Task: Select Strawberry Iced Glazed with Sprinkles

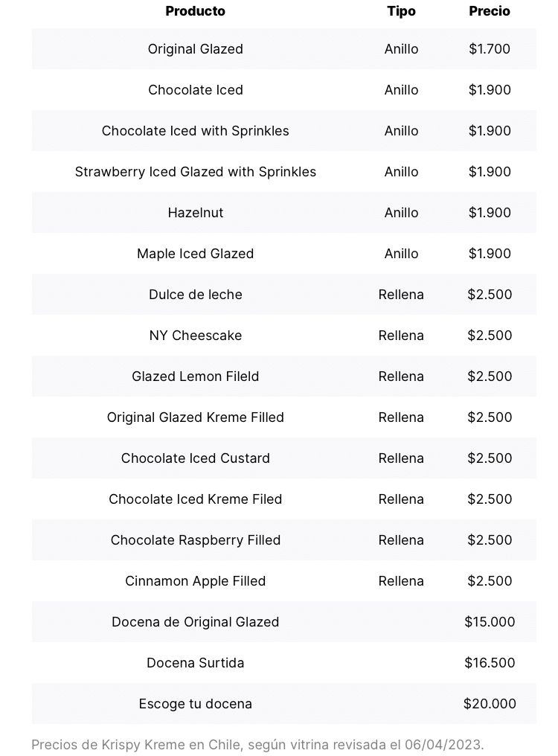Action: (195, 172)
